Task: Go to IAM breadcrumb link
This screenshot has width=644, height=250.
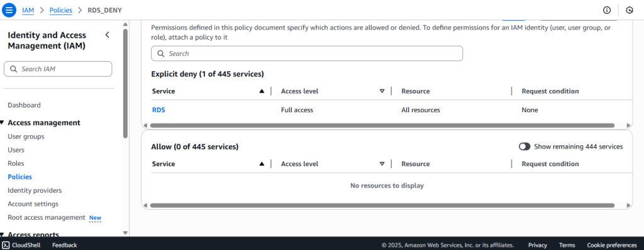Action: pos(28,10)
